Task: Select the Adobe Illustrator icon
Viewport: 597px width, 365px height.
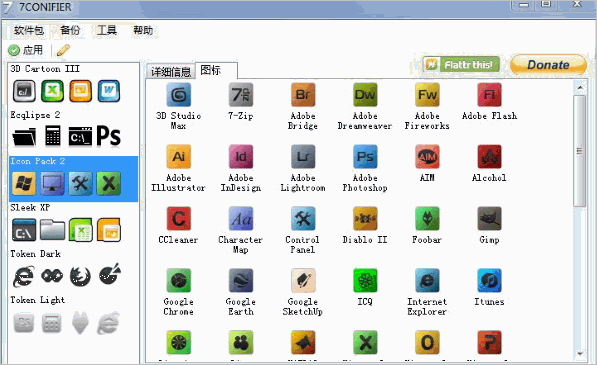Action: click(x=179, y=156)
